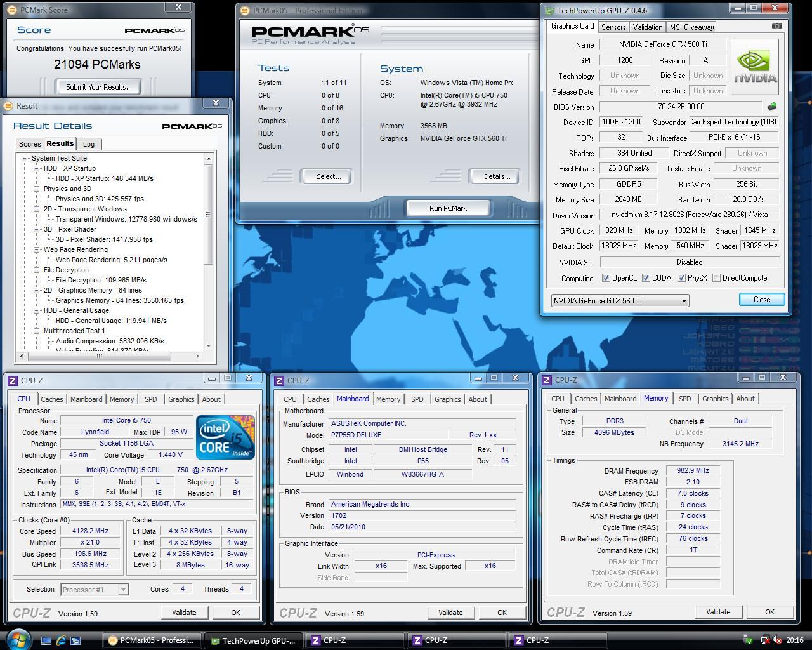Open the SPD tab in CPU-Z Memory window
The height and width of the screenshot is (650, 812).
pos(685,399)
